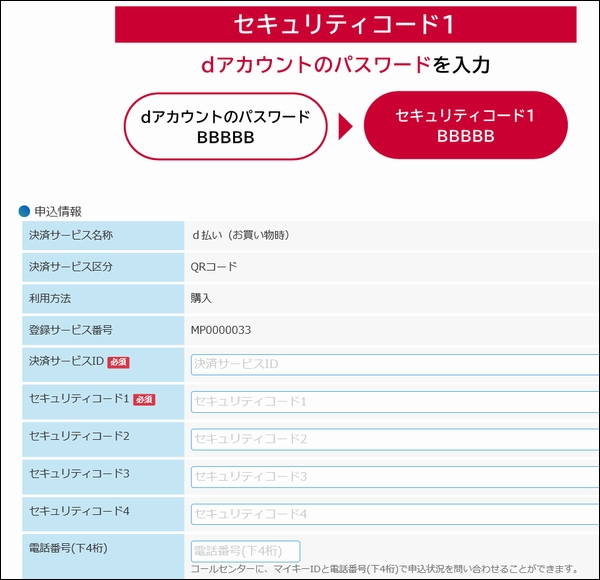
Task: Click the 必須 badge next to 決済サービスID
Action: [x=118, y=362]
